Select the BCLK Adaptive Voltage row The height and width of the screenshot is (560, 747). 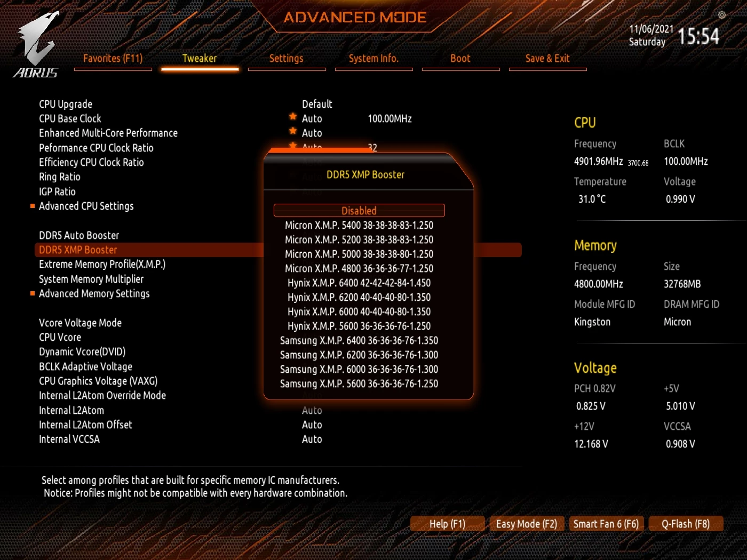(85, 366)
